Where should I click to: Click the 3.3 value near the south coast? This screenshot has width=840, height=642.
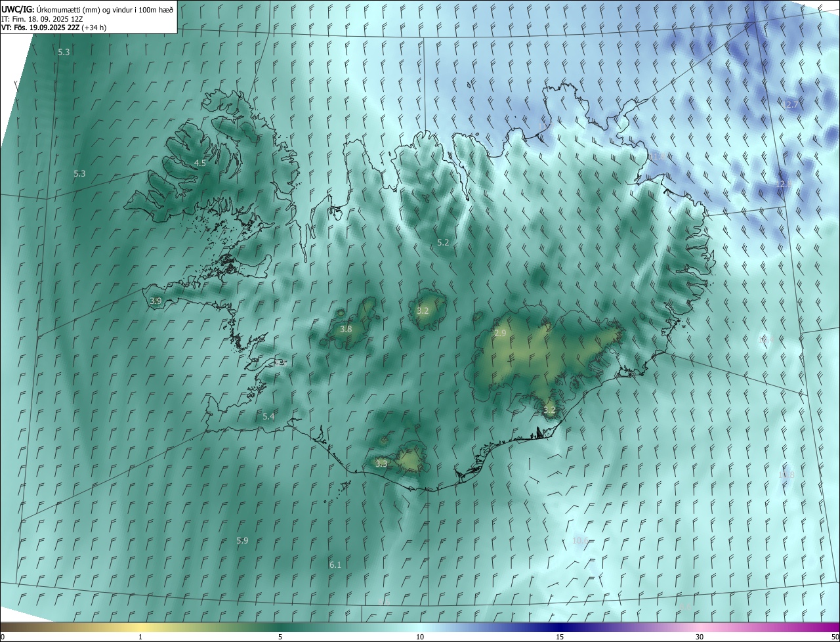381,463
